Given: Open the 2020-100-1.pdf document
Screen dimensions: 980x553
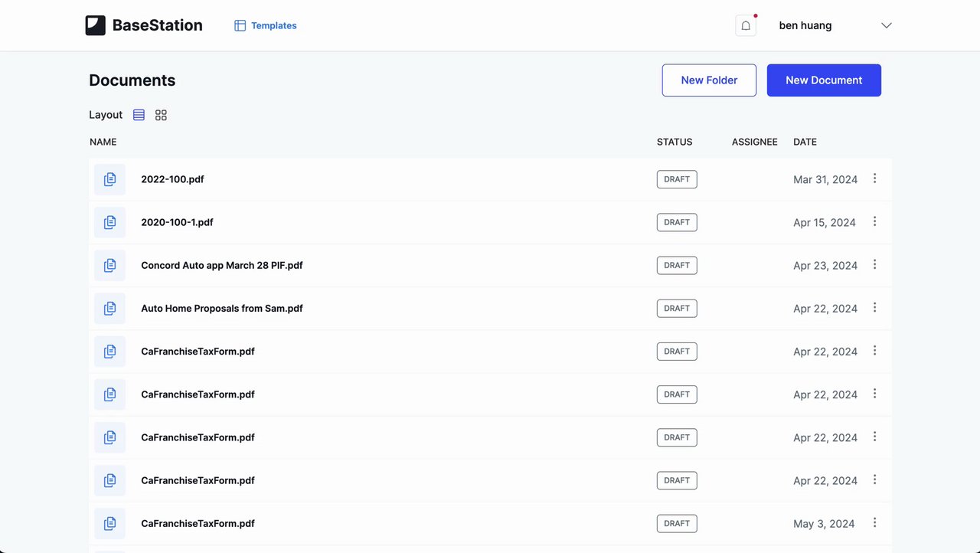Looking at the screenshot, I should [177, 222].
